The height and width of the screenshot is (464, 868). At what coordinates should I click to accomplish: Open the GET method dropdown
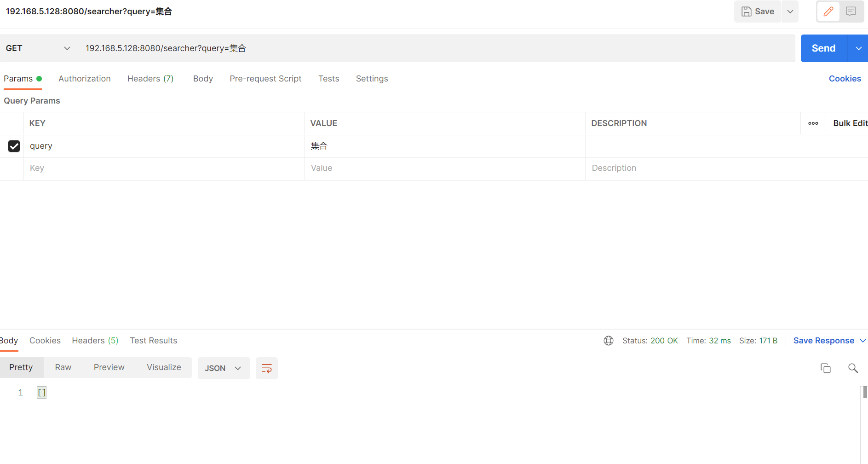click(x=39, y=48)
